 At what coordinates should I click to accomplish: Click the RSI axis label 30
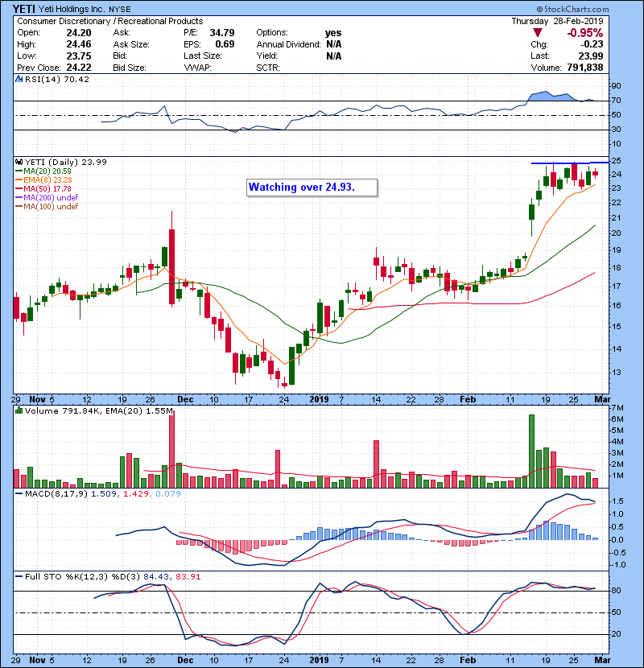(x=617, y=130)
